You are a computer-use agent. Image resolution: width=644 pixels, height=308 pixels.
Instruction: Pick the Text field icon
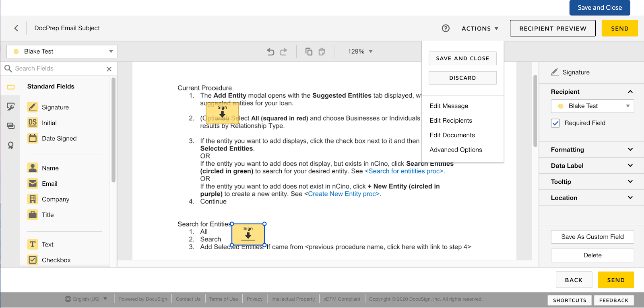point(33,244)
